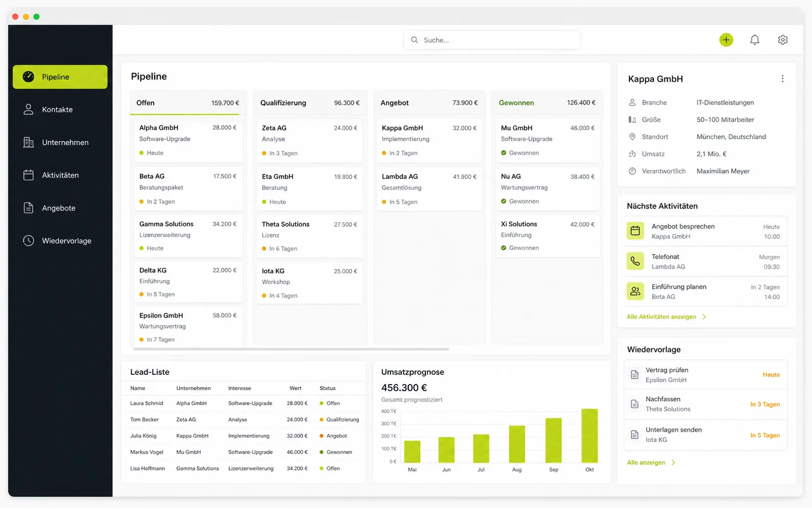
Task: Click the Standort location pin icon
Action: [x=632, y=137]
